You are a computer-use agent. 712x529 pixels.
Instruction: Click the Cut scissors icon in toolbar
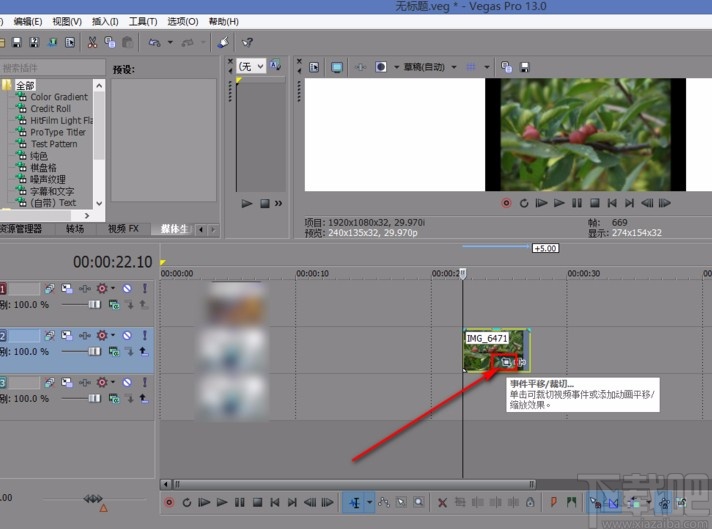(93, 42)
